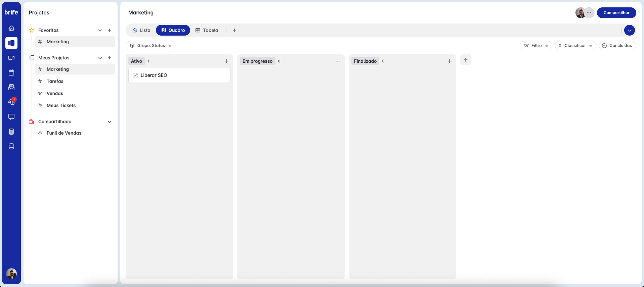This screenshot has width=644, height=287.
Task: Add a new favorite with the plus icon
Action: (110, 30)
